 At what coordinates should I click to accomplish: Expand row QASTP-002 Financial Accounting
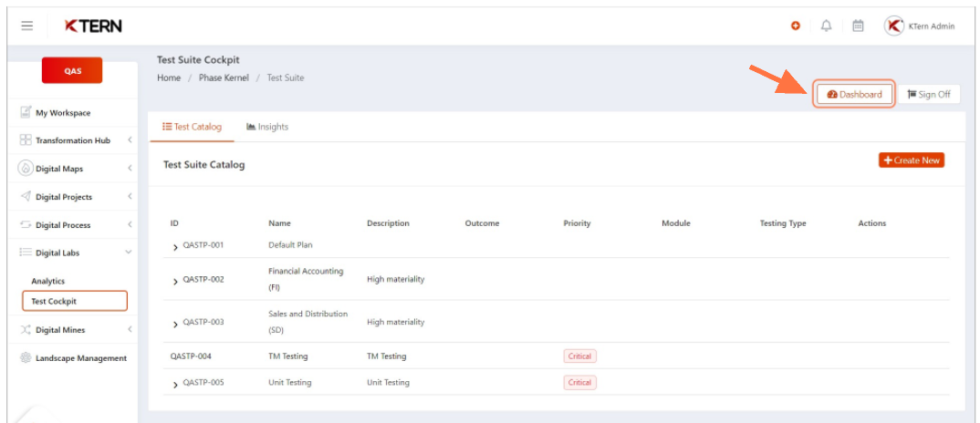coord(175,281)
